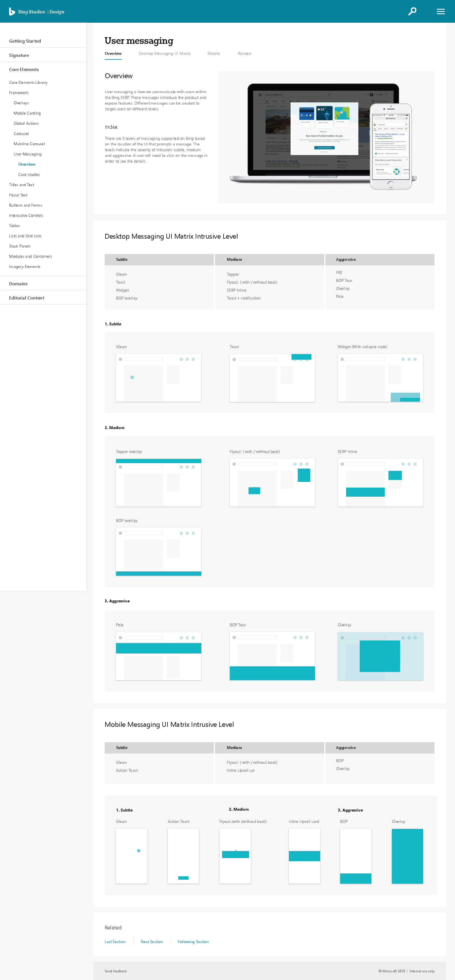
Task: Click 'Internal use only' footer text
Action: tap(422, 971)
